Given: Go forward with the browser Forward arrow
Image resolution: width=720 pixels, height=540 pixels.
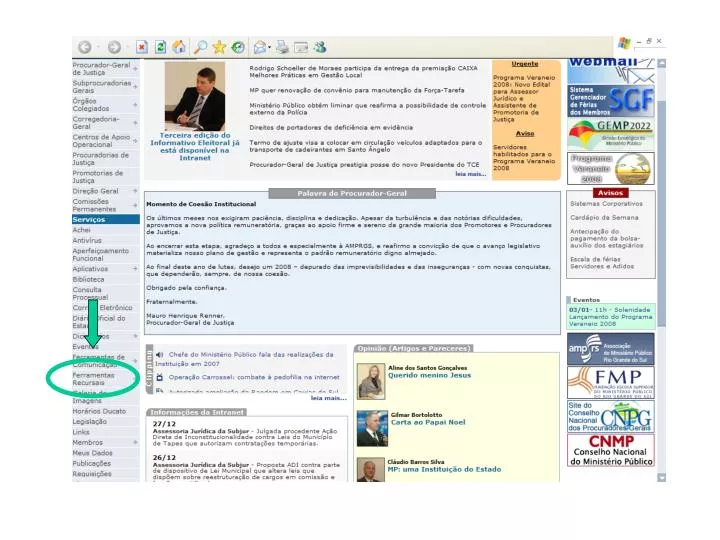Looking at the screenshot, I should [114, 47].
